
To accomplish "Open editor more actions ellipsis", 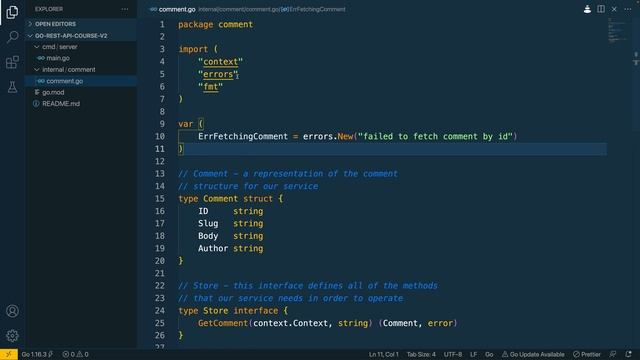I will tap(628, 9).
